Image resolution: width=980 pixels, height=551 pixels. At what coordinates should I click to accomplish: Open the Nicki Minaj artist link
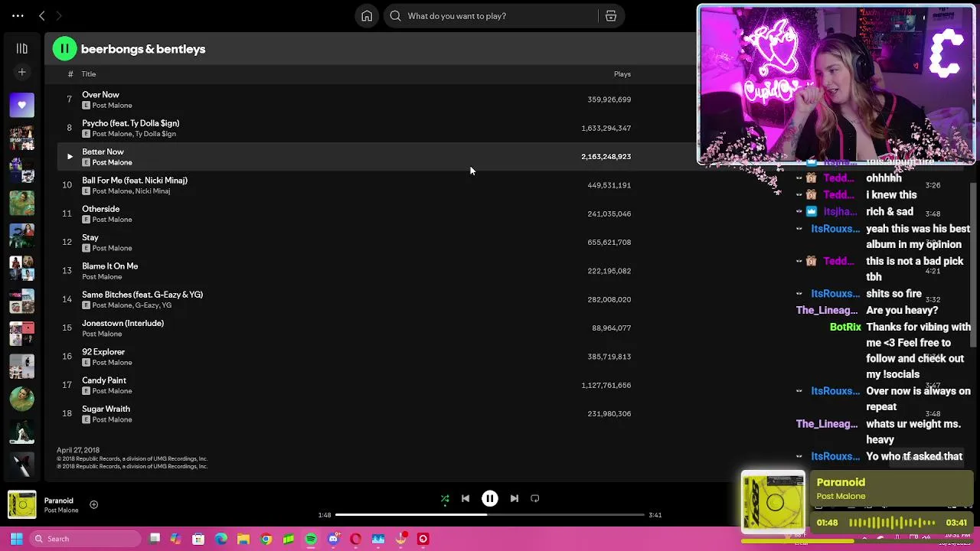pos(152,191)
